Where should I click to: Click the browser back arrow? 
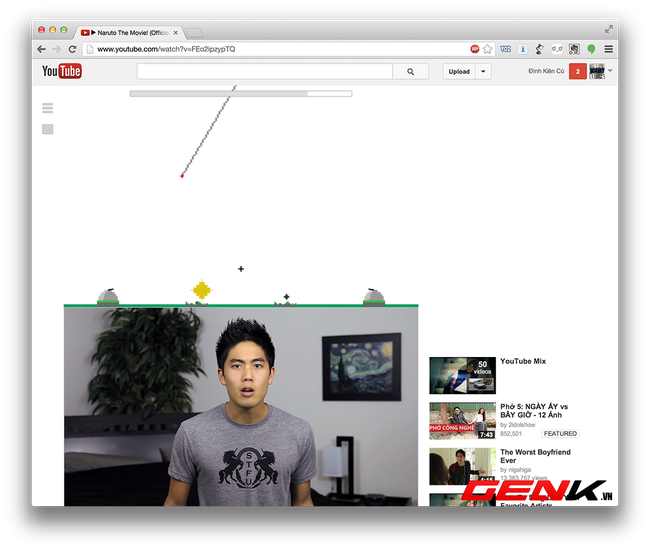click(41, 49)
